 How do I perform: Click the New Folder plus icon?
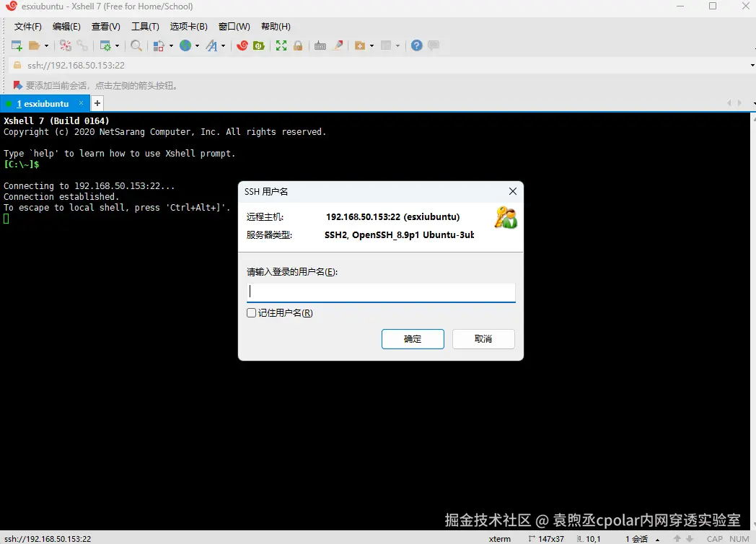click(x=360, y=45)
